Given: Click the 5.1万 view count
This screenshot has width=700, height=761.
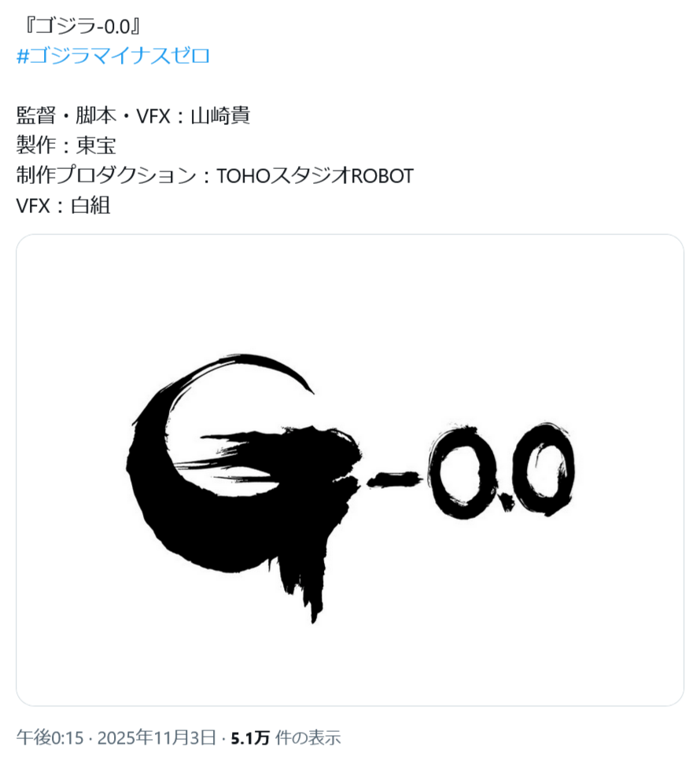Looking at the screenshot, I should click(x=249, y=738).
